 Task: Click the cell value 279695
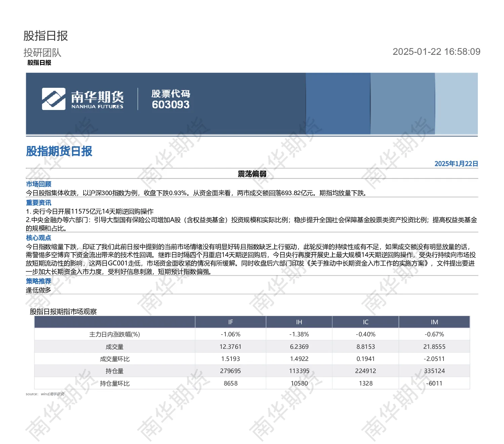click(230, 371)
